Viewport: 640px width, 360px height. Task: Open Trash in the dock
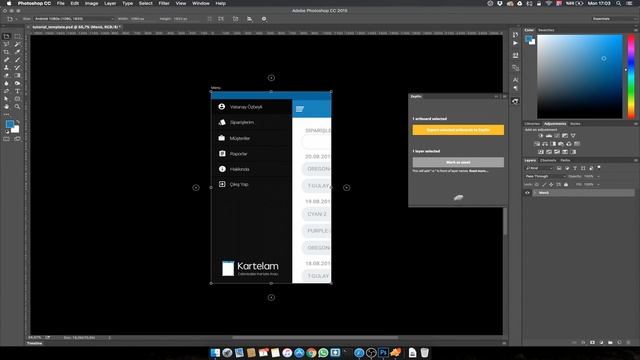(x=424, y=353)
